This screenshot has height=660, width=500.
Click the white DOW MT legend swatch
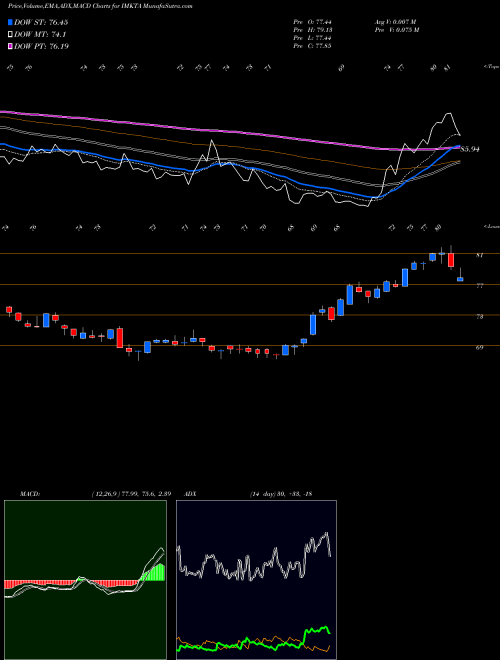(11, 35)
